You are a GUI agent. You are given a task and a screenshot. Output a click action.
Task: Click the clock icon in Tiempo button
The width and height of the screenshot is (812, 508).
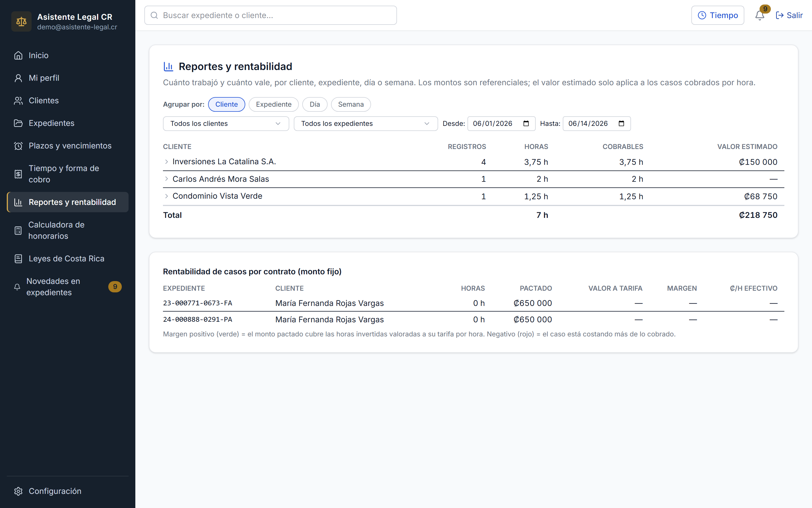(x=702, y=15)
